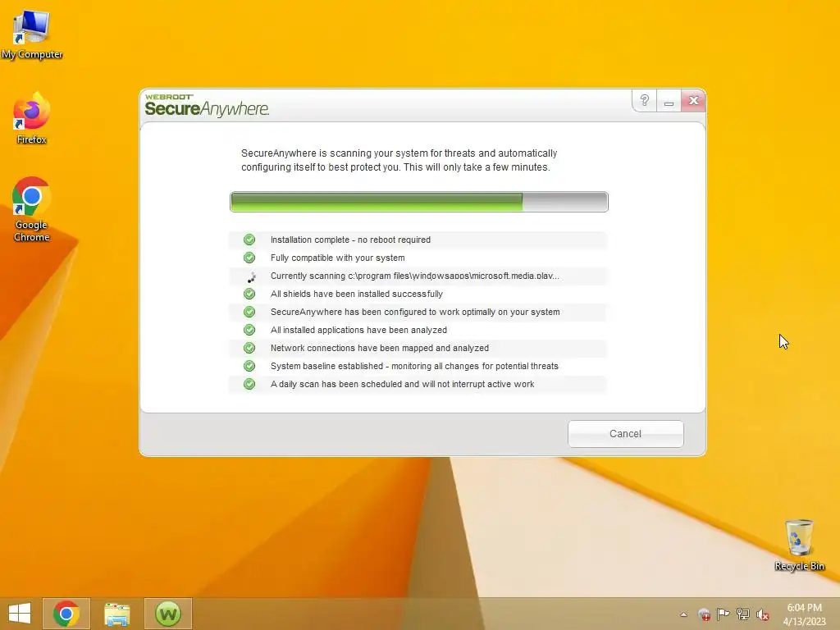Minimize the SecureAnywhere window

(x=669, y=100)
